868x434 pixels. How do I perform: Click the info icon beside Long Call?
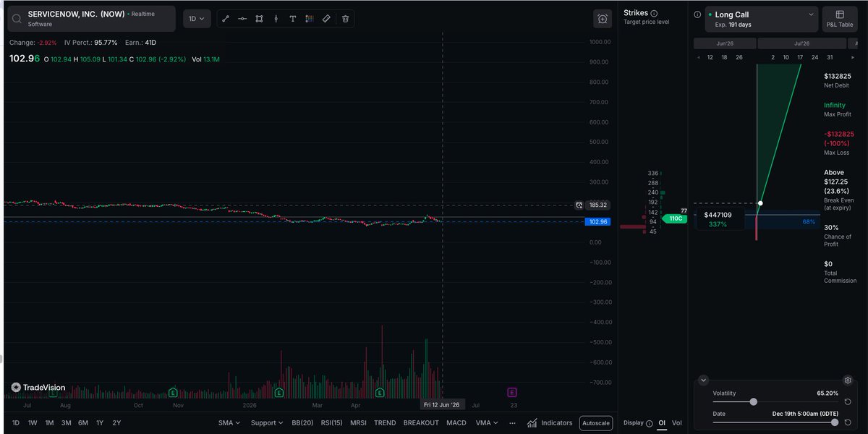point(697,14)
